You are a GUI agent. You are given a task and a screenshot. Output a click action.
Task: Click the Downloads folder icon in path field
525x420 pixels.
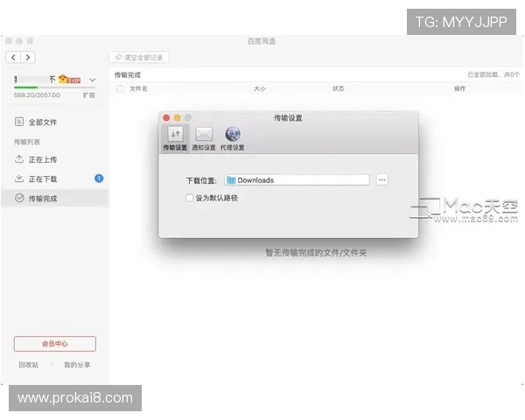click(x=231, y=180)
